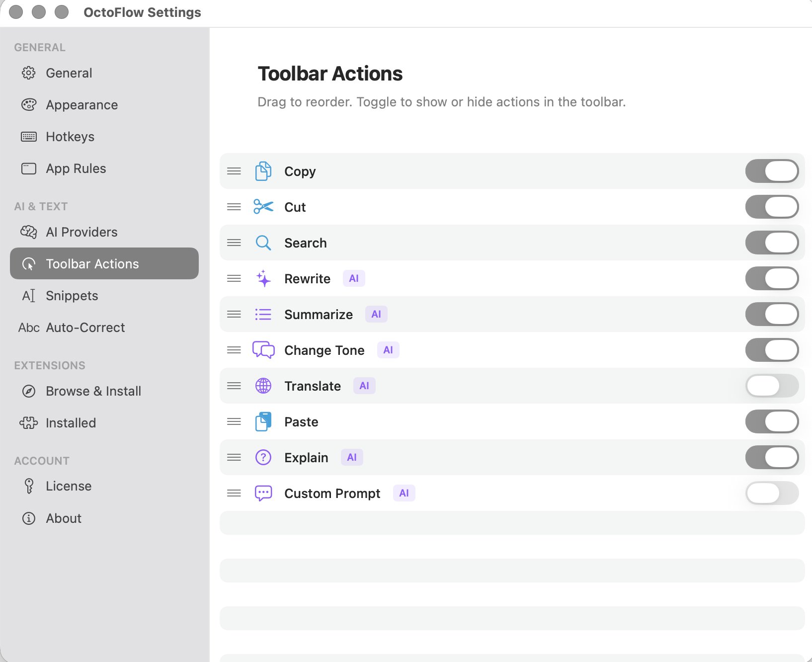Screen dimensions: 812x662
Task: Click the Hotkeys keyboard icon
Action: point(29,137)
